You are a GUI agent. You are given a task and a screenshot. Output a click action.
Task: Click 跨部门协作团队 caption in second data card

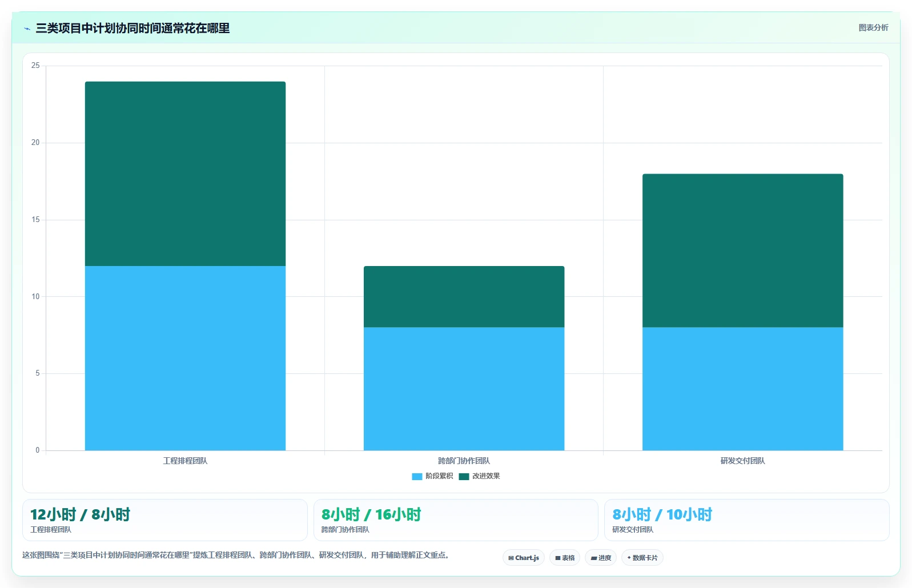point(345,530)
